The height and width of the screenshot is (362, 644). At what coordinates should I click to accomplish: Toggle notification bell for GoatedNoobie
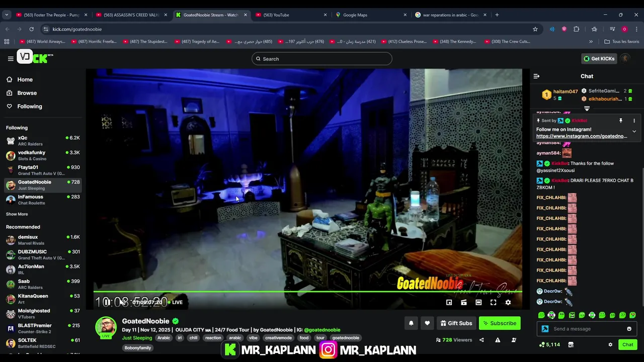pos(411,323)
